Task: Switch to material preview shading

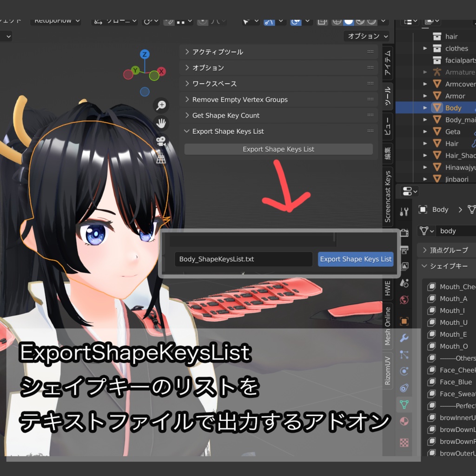Action: [360, 22]
